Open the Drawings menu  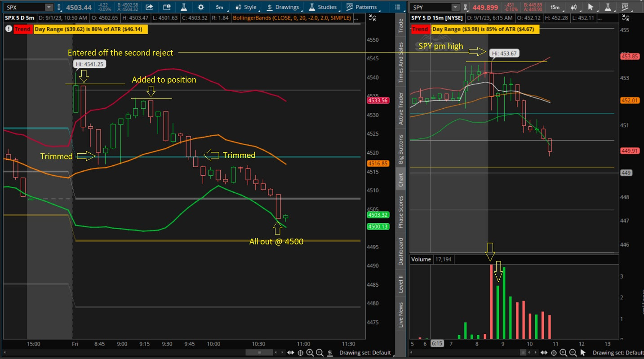coord(283,7)
